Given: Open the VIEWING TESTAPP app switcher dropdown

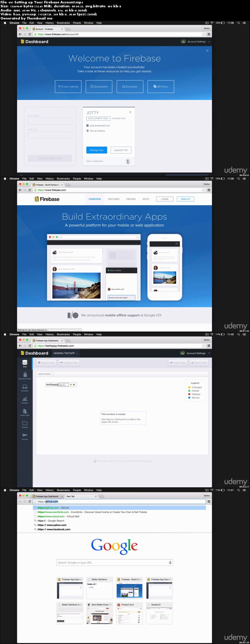Looking at the screenshot, I should click(66, 353).
